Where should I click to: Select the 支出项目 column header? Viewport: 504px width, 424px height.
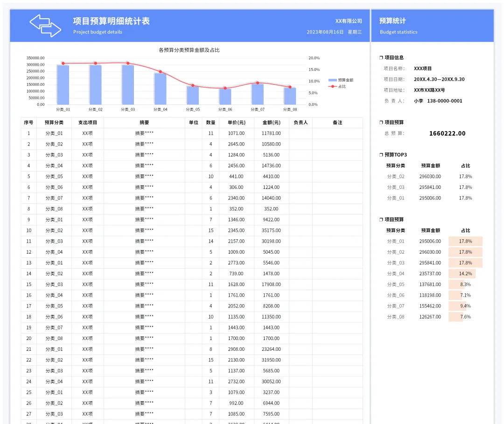tap(87, 122)
